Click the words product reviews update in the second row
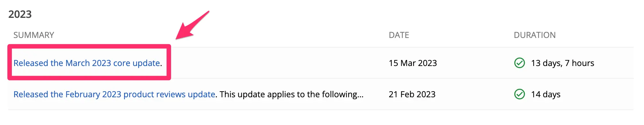The height and width of the screenshot is (125, 644). (x=169, y=94)
